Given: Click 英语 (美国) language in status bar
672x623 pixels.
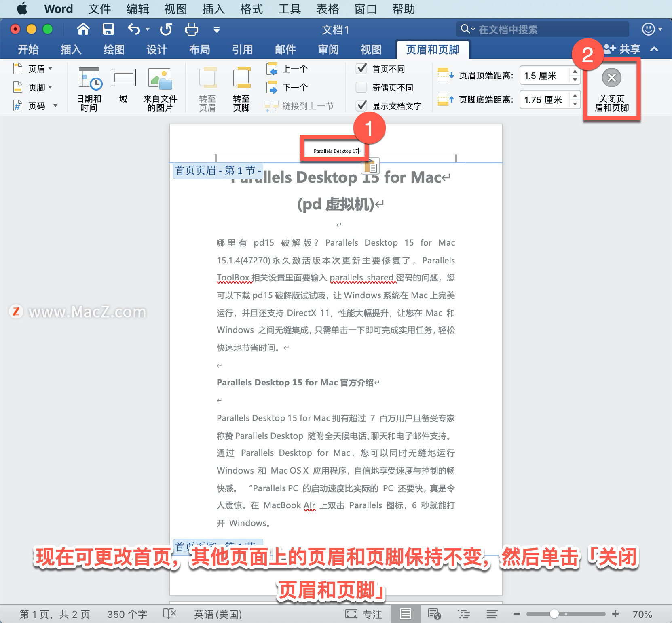Looking at the screenshot, I should coord(218,614).
